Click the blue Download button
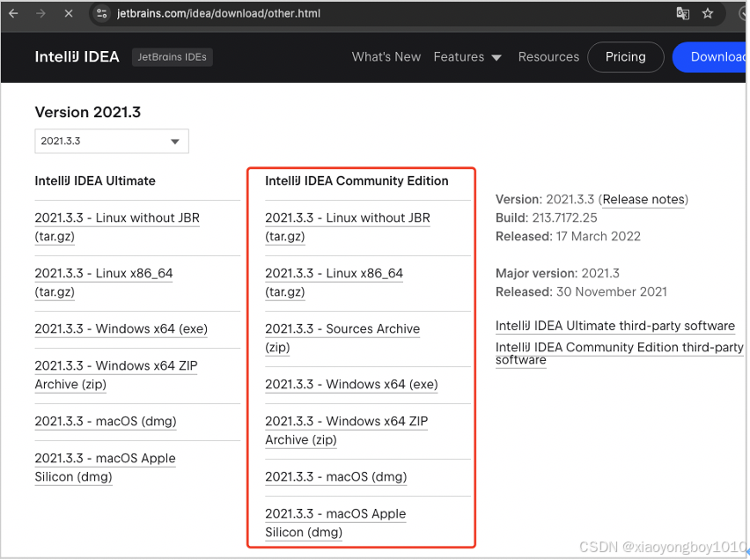 pyautogui.click(x=710, y=57)
